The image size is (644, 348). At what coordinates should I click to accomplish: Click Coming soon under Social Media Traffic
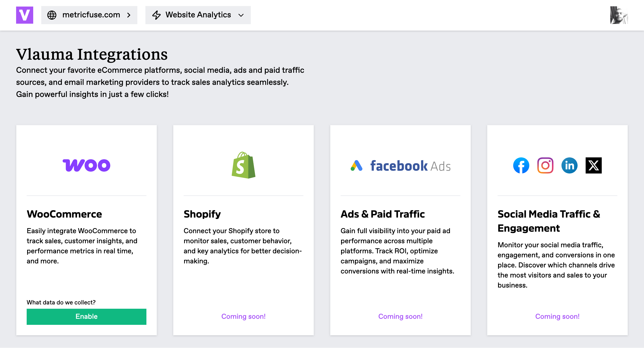pyautogui.click(x=557, y=317)
